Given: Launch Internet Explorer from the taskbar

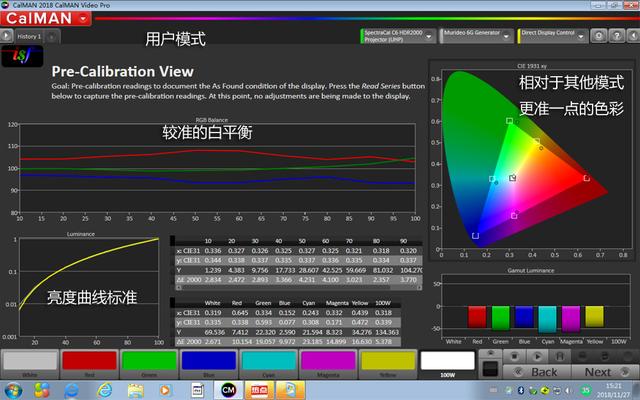Looking at the screenshot, I should pyautogui.click(x=104, y=390).
